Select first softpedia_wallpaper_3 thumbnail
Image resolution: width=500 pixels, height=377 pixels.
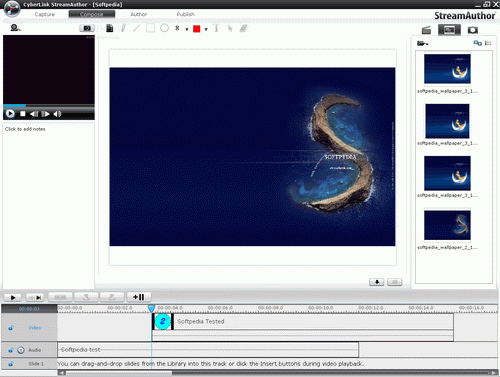(x=447, y=69)
